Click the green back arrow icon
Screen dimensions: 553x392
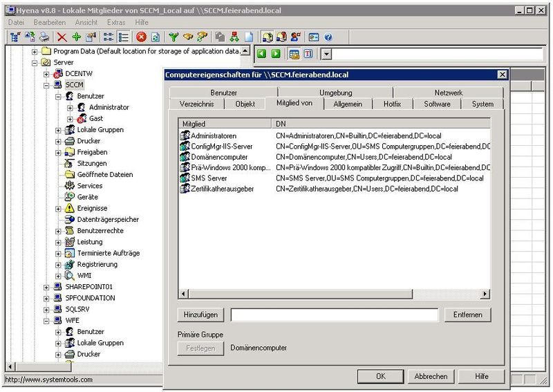point(263,54)
